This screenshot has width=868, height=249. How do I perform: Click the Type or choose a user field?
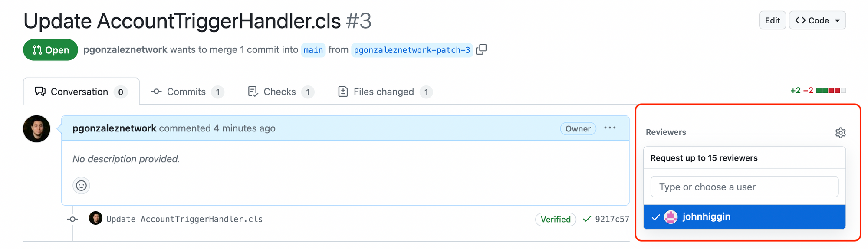point(744,187)
